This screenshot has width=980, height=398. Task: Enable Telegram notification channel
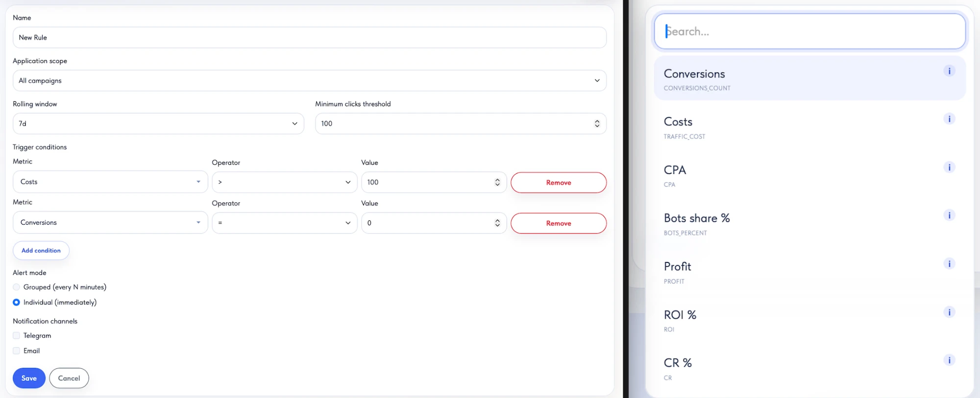coord(17,335)
